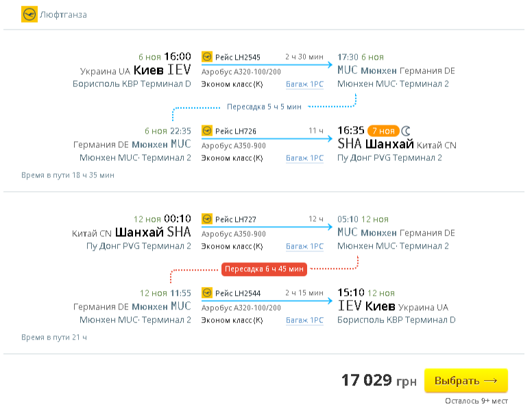Open Багаж 1PC link for flight LH726
This screenshot has width=532, height=413.
coord(304,158)
